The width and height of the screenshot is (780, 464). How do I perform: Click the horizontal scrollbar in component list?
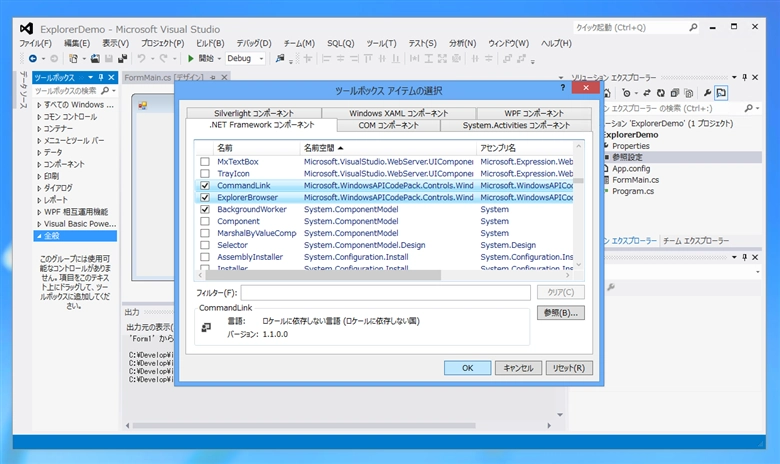pos(323,275)
